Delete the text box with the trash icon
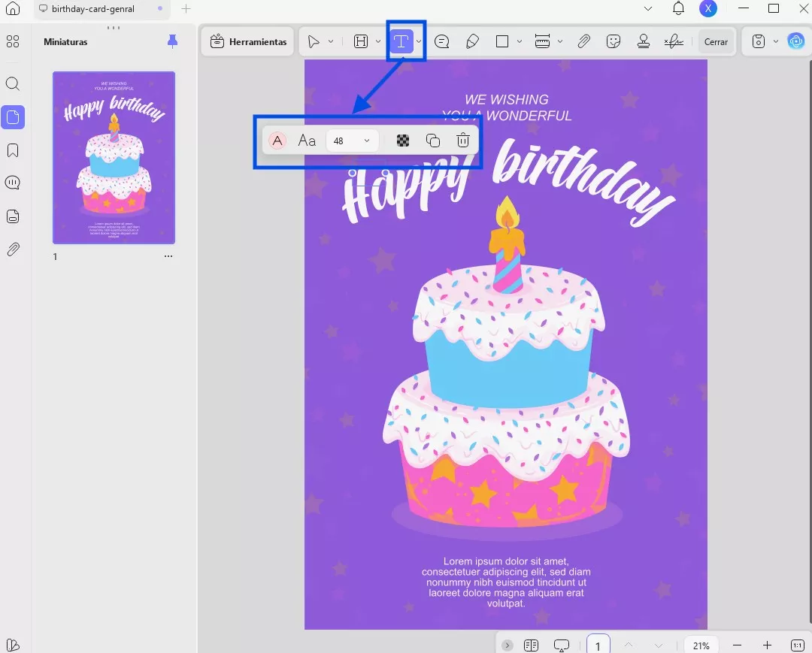This screenshot has width=812, height=653. (463, 141)
